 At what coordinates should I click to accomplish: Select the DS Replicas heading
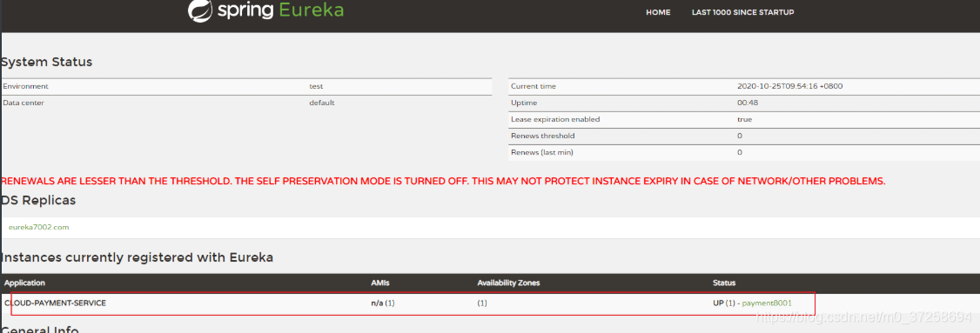click(38, 200)
